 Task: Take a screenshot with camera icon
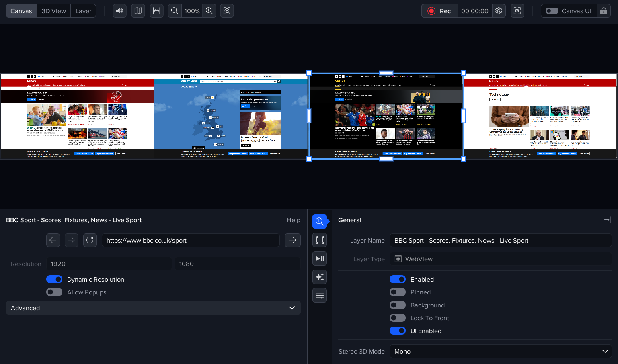point(517,11)
